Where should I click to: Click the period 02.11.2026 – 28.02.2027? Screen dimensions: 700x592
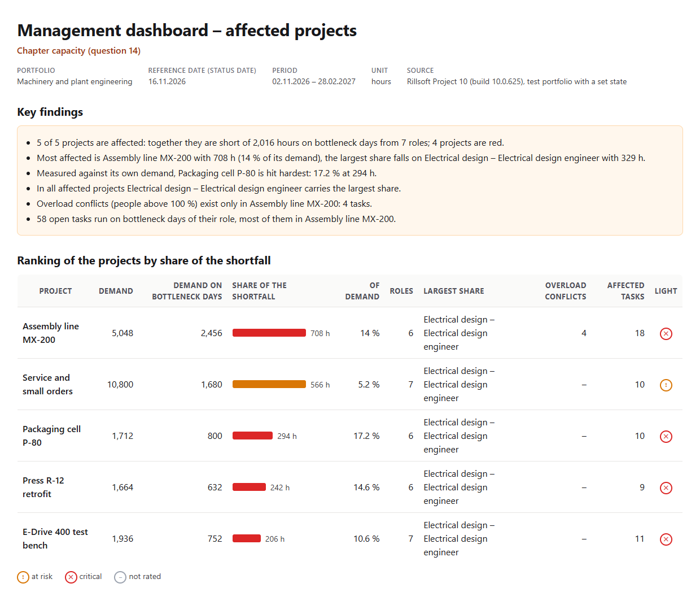[314, 82]
